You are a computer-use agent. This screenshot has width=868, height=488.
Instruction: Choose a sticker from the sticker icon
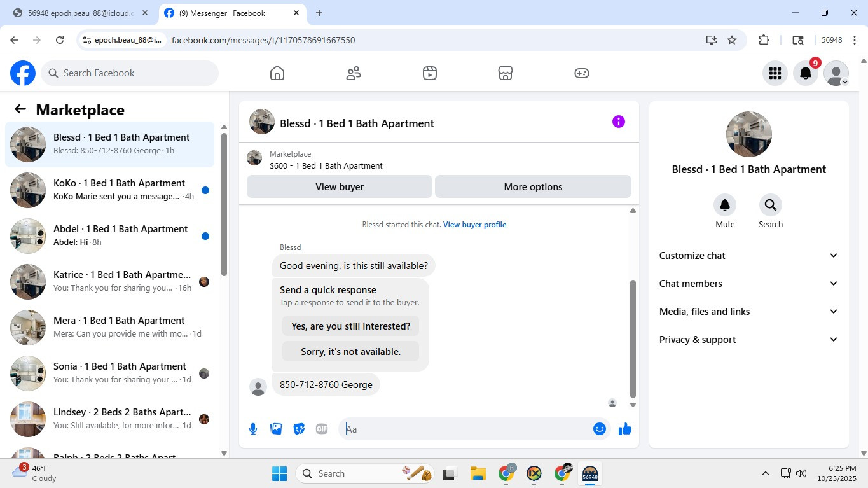click(299, 429)
